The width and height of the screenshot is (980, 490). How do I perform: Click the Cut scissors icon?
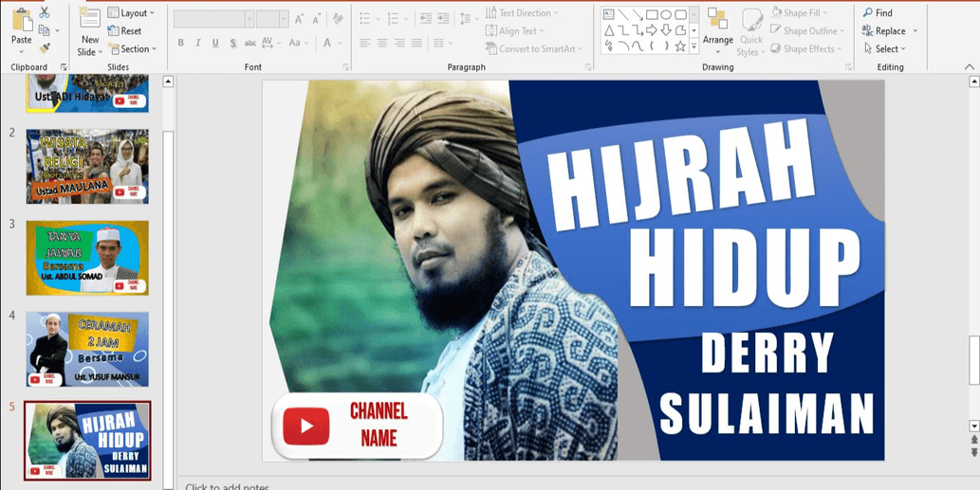pyautogui.click(x=45, y=12)
